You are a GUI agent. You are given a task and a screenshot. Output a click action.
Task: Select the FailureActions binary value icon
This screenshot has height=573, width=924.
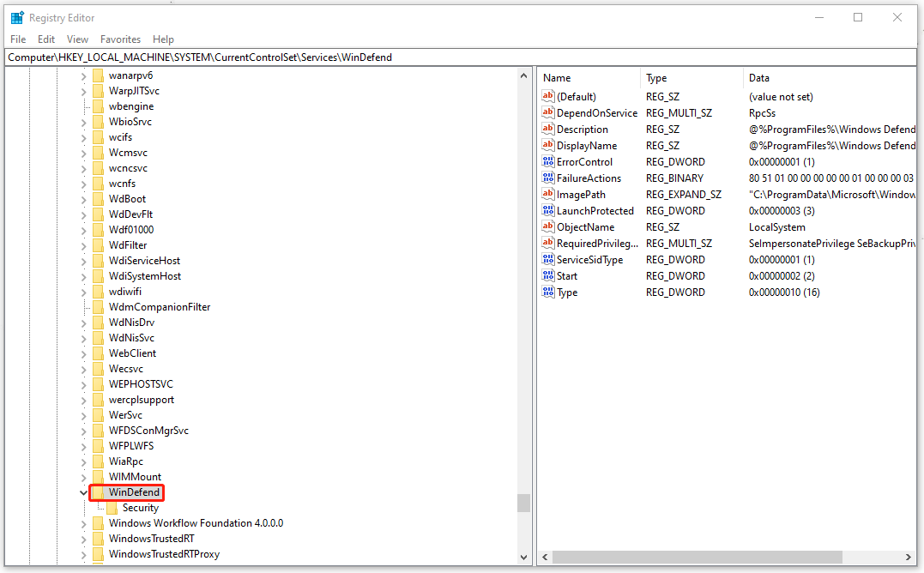pyautogui.click(x=548, y=178)
